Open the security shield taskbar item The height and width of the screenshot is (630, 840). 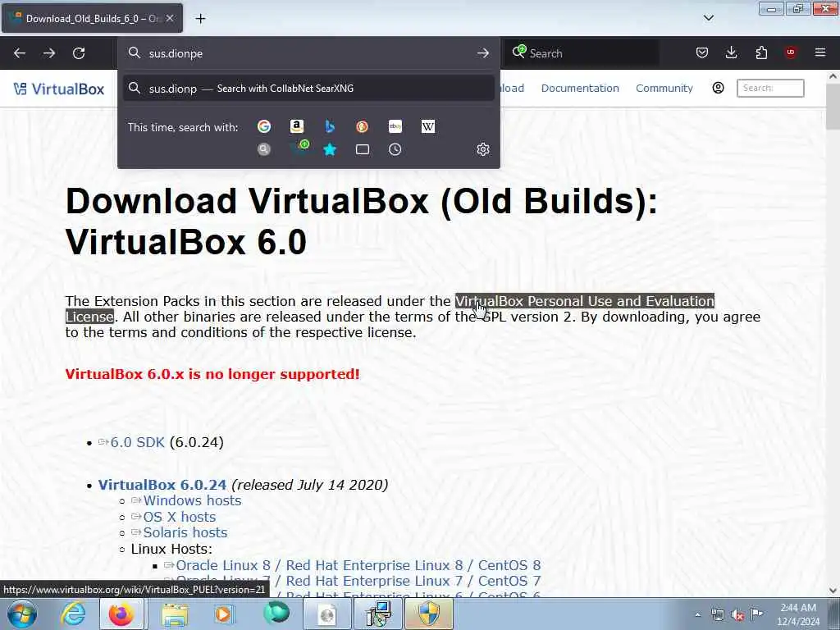tap(429, 614)
